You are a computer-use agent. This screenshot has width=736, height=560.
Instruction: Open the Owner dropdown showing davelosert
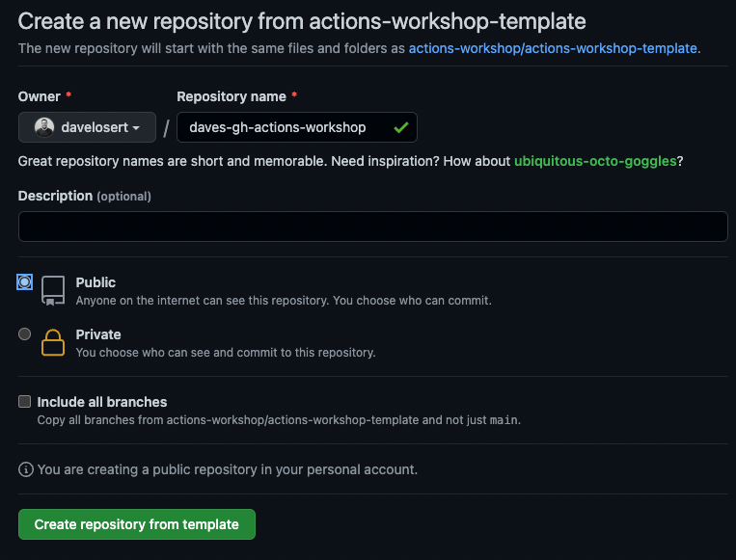pyautogui.click(x=87, y=127)
